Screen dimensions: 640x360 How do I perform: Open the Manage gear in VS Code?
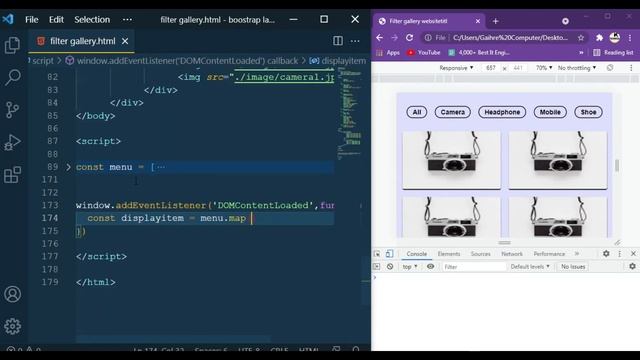[x=12, y=326]
